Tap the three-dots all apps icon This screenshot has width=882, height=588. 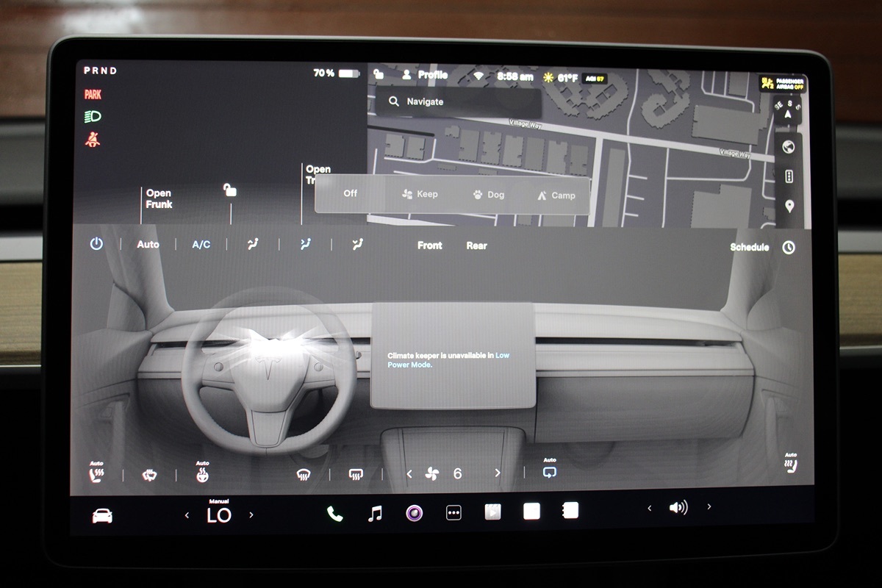pos(453,513)
